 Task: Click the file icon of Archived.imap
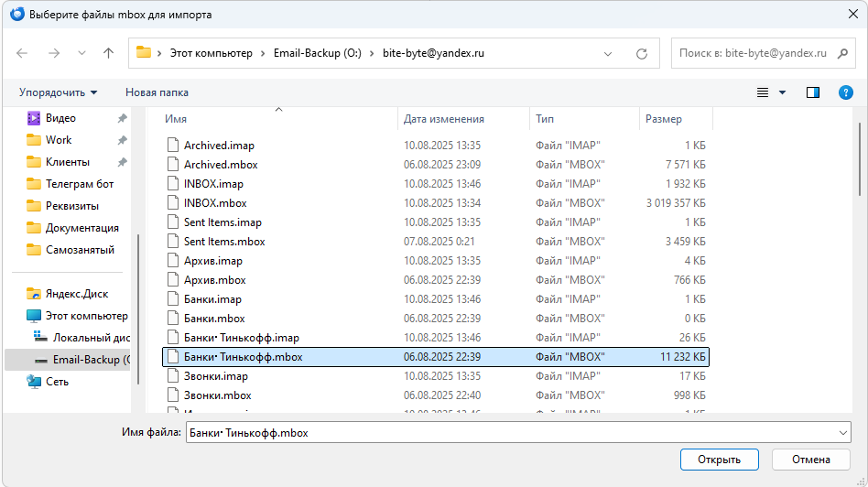173,146
